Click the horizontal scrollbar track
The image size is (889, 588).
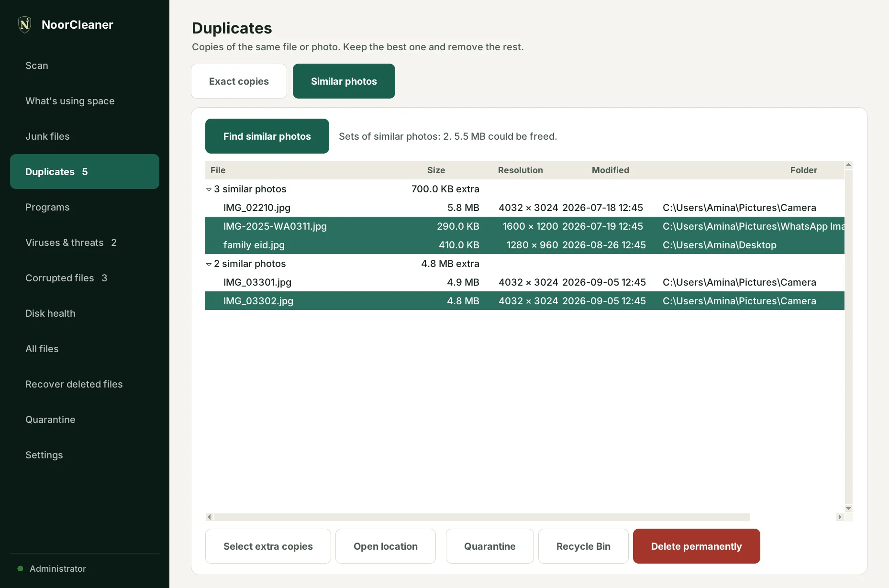(x=482, y=517)
